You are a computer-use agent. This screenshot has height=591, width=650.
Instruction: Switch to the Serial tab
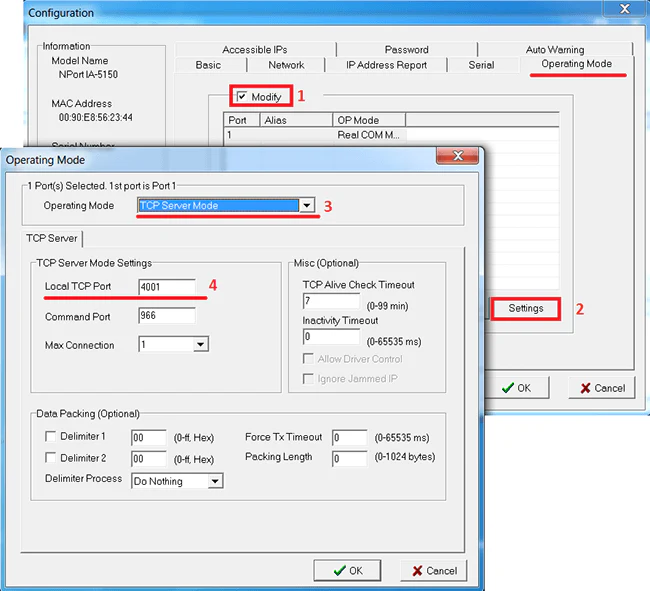click(481, 65)
